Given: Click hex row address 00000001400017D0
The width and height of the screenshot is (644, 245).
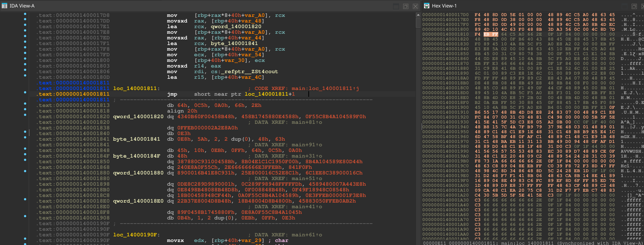Looking at the screenshot, I should [x=445, y=15].
